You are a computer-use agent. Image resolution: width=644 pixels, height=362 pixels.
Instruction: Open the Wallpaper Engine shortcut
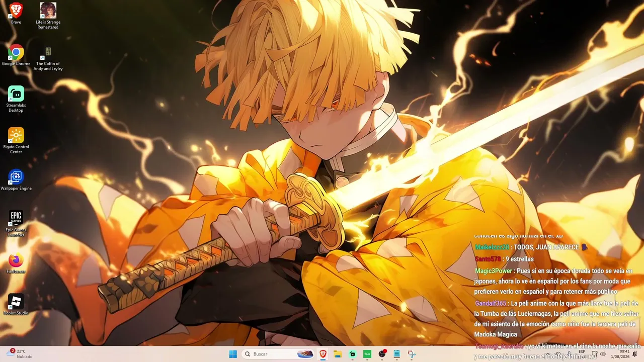pos(16,179)
